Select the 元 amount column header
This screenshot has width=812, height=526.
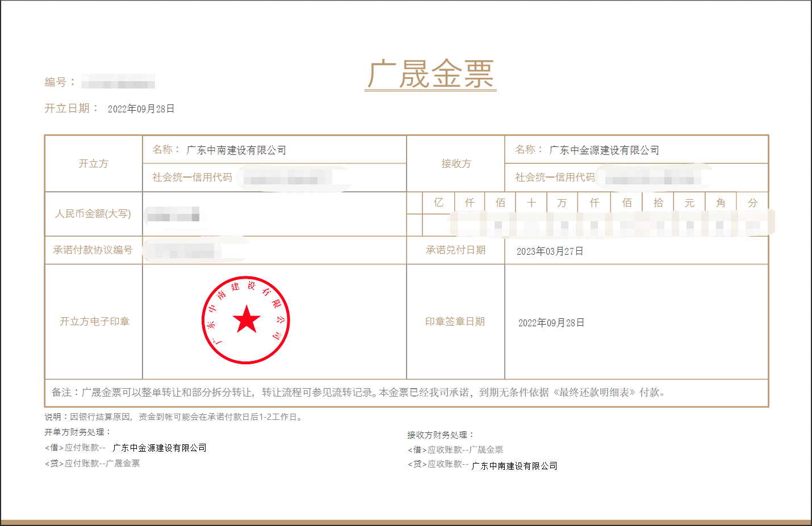[689, 203]
